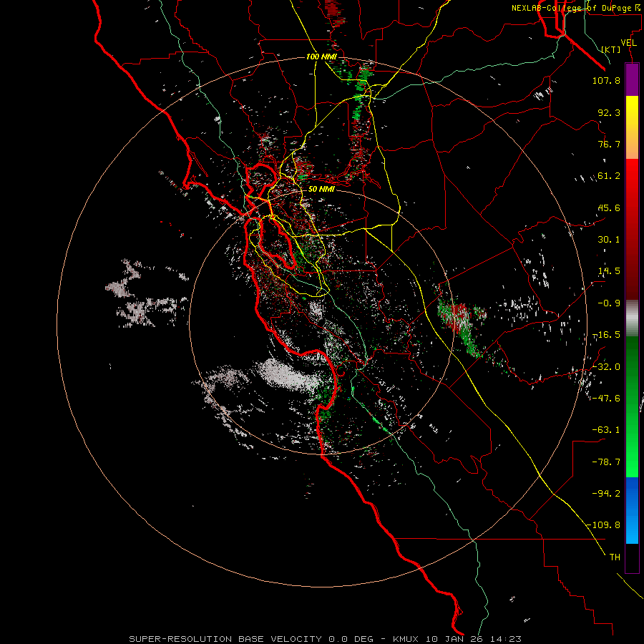Pick the green segment of the velocity bar
The width and height of the screenshot is (644, 644).
pyautogui.click(x=632, y=406)
